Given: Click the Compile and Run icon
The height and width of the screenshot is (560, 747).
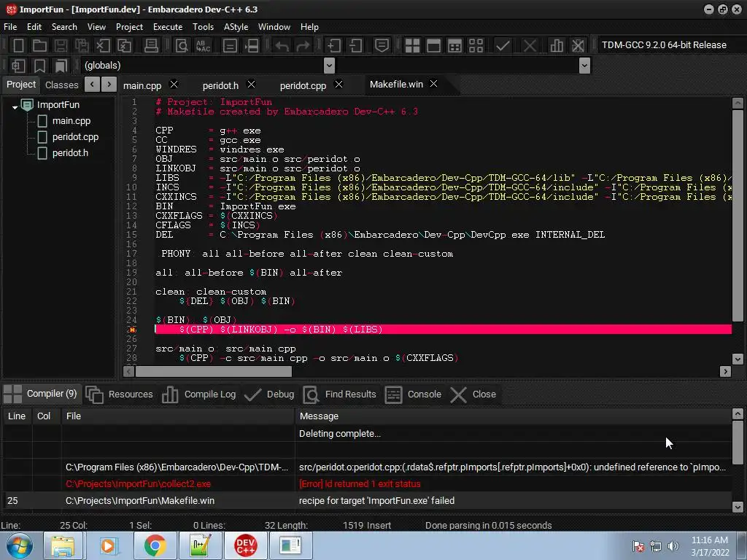Looking at the screenshot, I should 455,46.
